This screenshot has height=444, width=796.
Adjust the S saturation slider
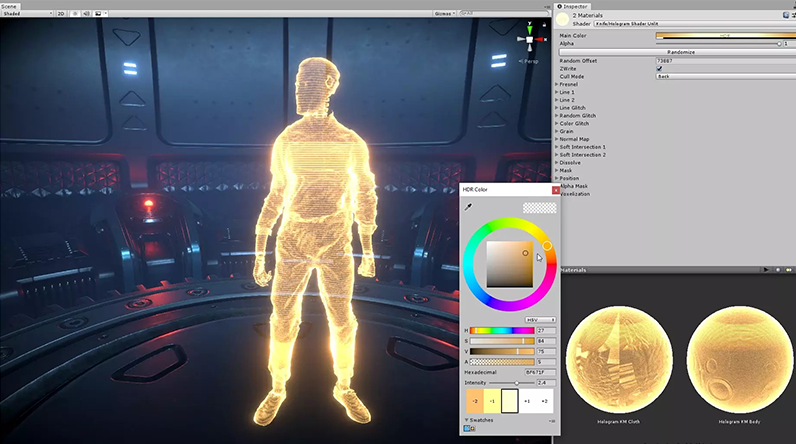click(x=502, y=341)
